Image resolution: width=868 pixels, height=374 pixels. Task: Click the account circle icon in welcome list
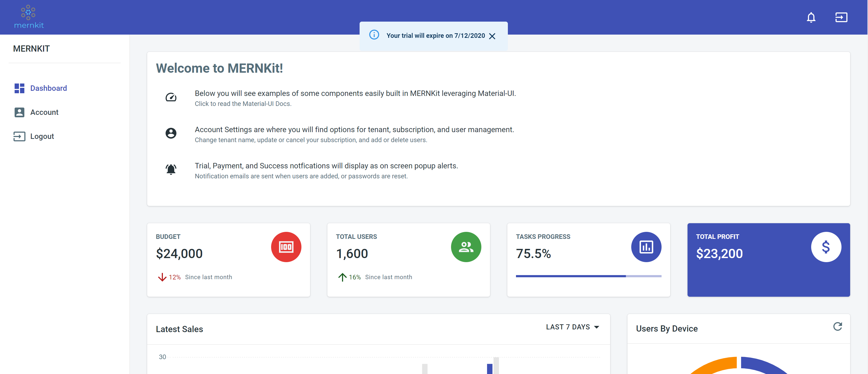coord(171,133)
